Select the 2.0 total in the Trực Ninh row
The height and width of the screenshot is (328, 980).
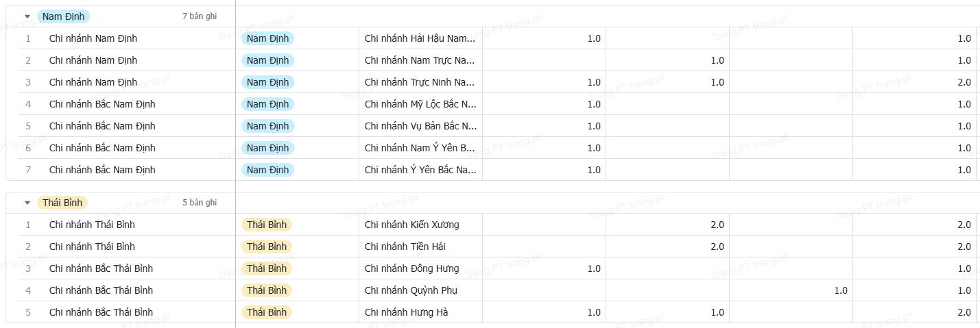(914, 82)
